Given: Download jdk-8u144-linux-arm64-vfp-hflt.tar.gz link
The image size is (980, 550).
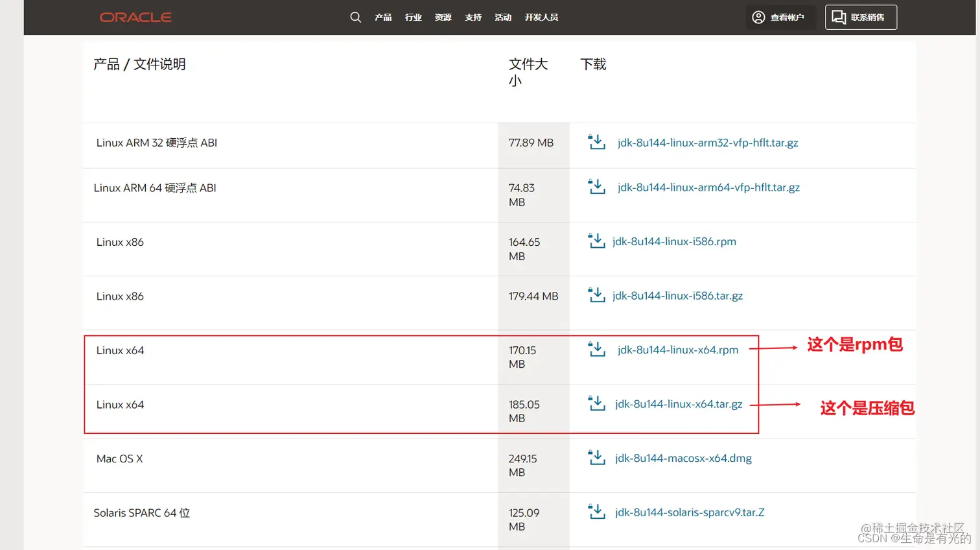Looking at the screenshot, I should point(708,187).
